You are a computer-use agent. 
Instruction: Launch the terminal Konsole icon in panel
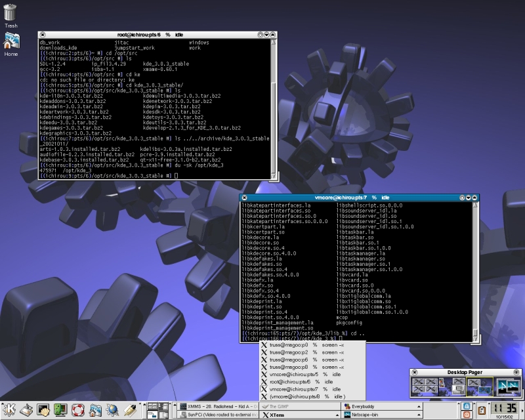(44, 410)
